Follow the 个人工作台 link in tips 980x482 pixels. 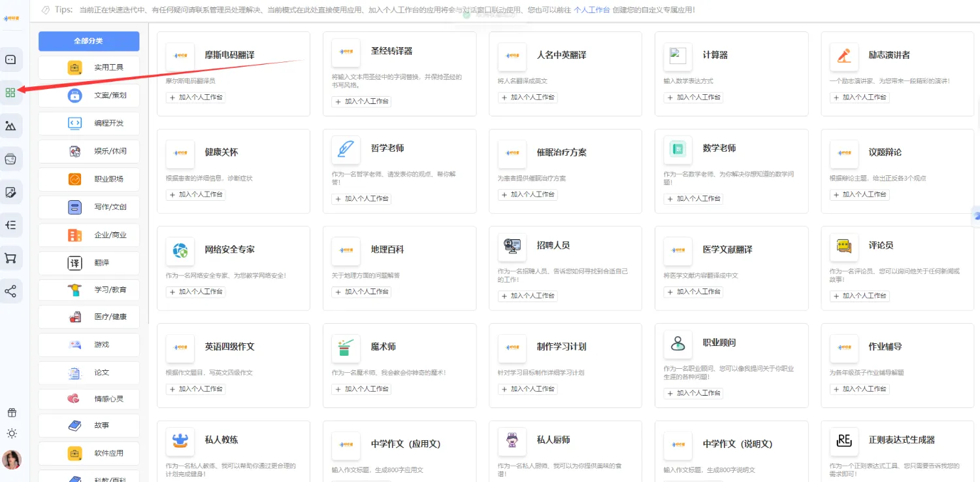point(591,10)
